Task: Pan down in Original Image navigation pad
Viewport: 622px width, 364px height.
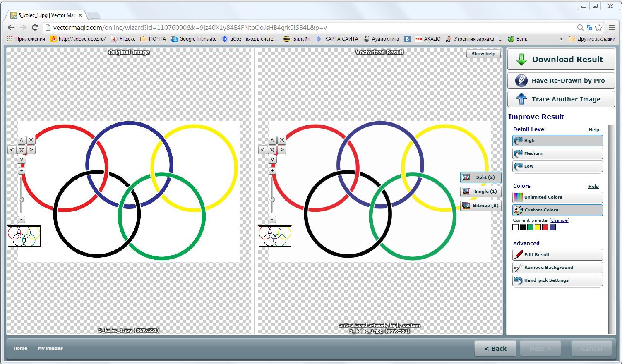Action: [x=22, y=159]
